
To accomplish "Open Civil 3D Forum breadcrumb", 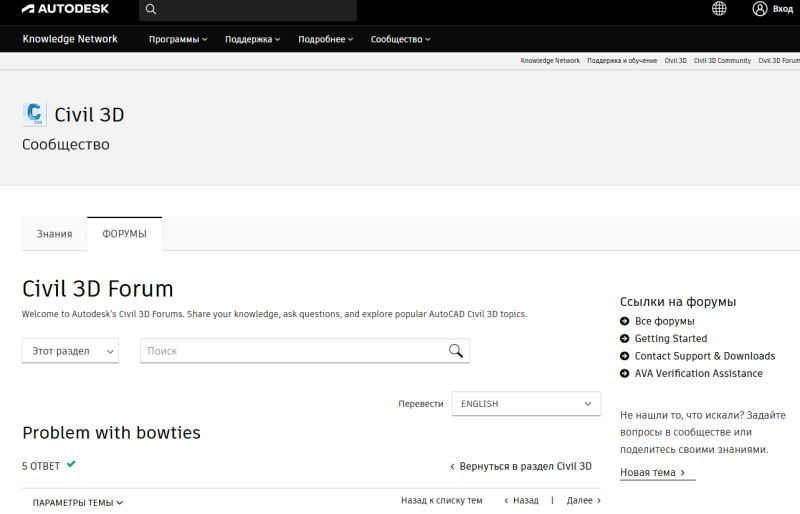I will (x=779, y=61).
